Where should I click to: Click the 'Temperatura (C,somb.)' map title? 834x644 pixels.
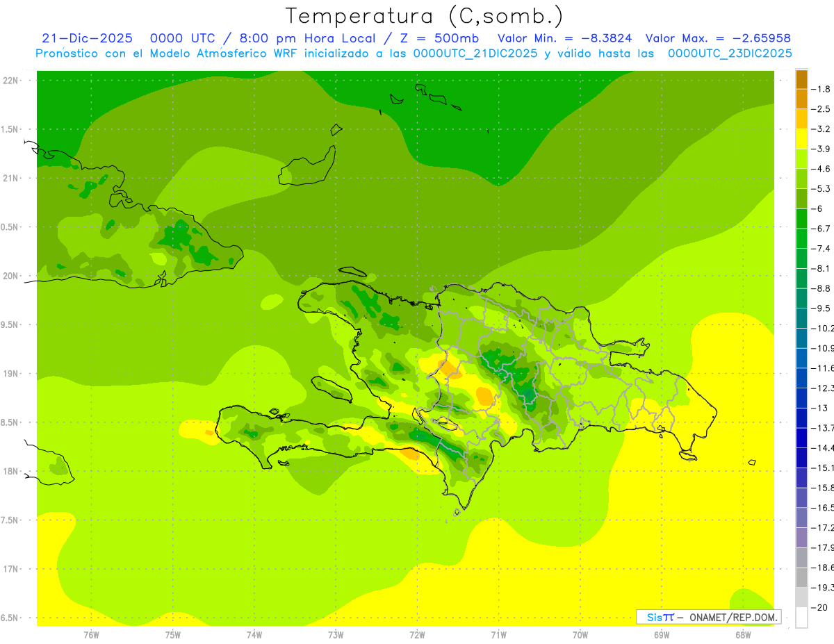click(x=425, y=16)
